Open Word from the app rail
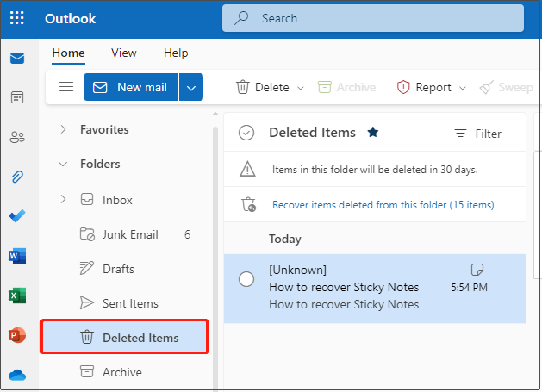 [17, 256]
